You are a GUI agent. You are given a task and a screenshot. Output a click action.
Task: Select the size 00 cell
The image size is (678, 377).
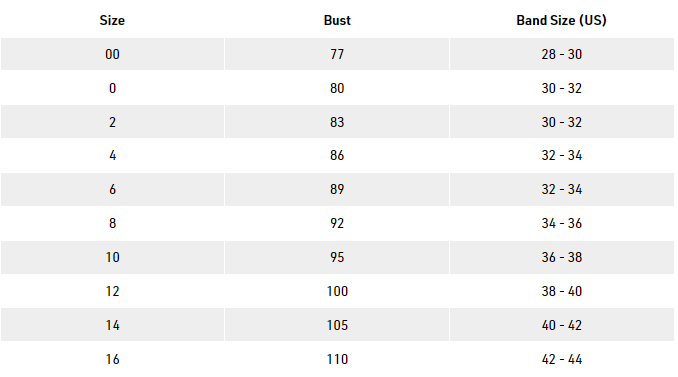point(112,54)
